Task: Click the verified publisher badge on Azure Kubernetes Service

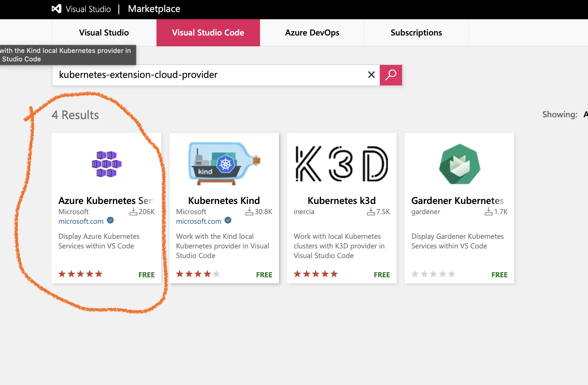Action: 110,220
